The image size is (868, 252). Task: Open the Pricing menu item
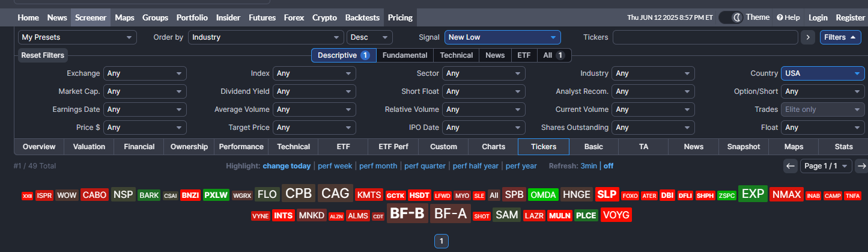pos(400,17)
